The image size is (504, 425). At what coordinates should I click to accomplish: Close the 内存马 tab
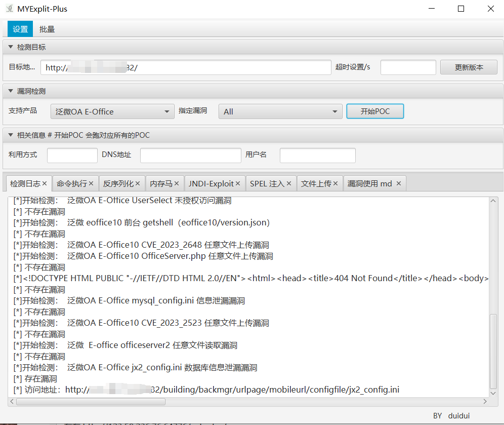click(177, 183)
